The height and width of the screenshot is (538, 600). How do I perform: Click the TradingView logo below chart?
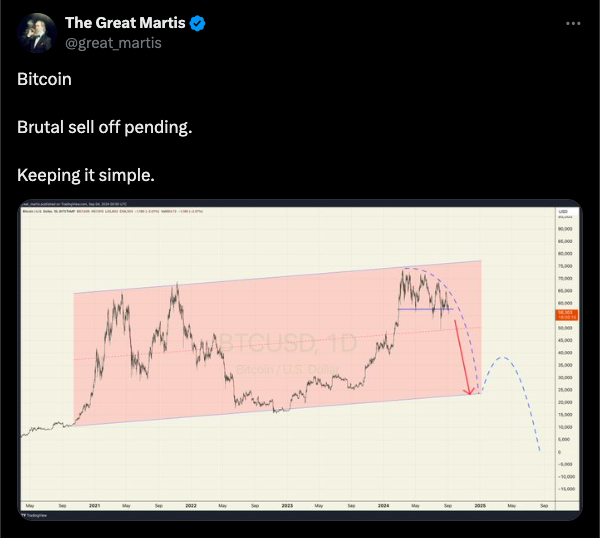click(x=35, y=515)
